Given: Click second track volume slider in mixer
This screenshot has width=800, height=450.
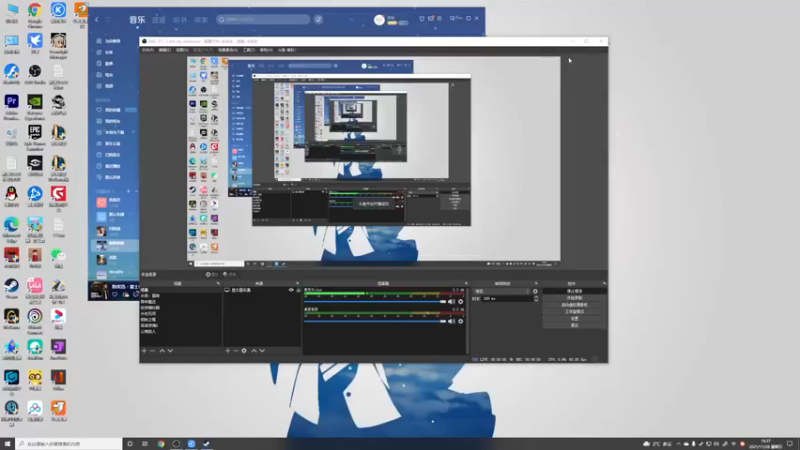Looking at the screenshot, I should (375, 321).
